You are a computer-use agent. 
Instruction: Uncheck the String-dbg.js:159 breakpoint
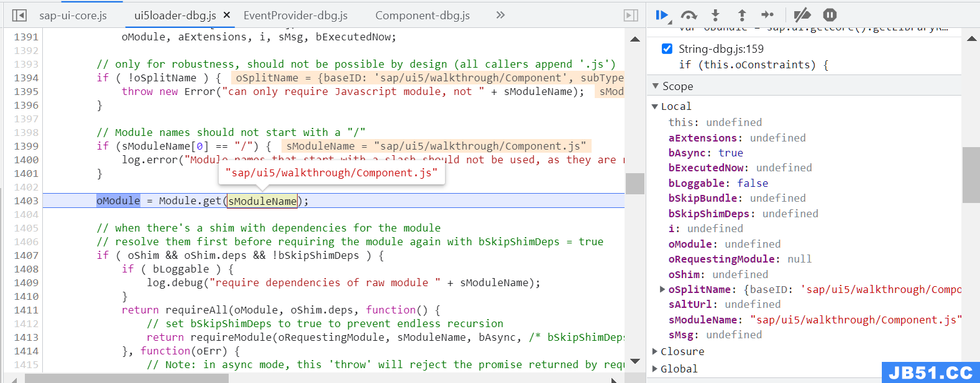tap(667, 49)
